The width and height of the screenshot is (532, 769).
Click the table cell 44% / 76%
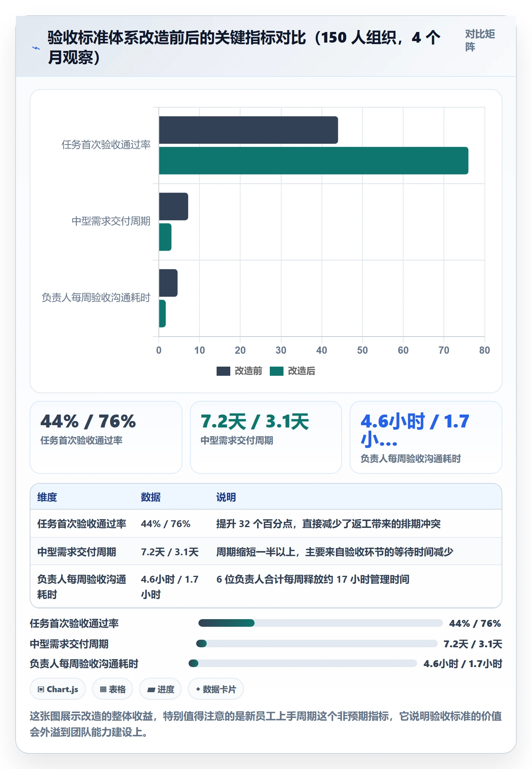[x=165, y=524]
